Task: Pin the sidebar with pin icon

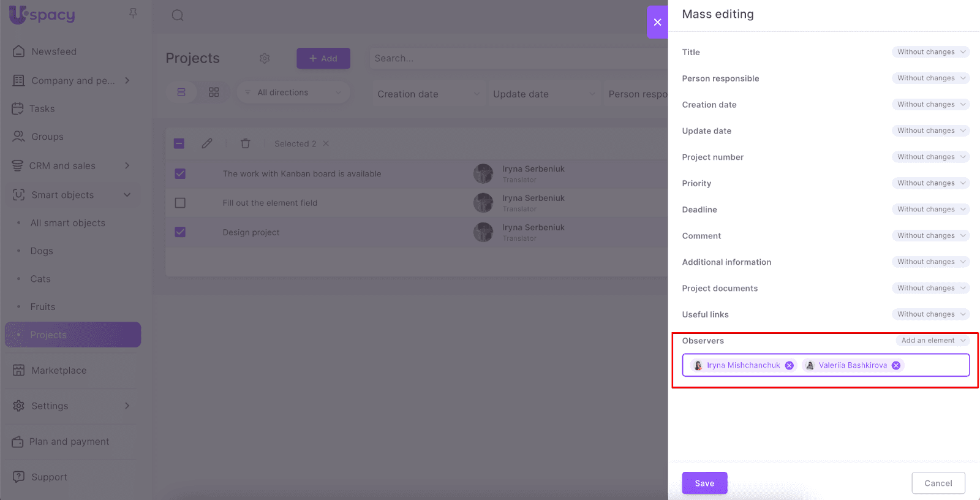Action: [133, 13]
